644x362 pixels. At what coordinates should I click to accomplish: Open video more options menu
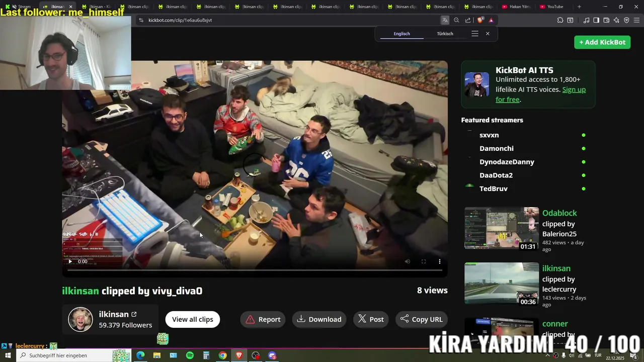440,261
